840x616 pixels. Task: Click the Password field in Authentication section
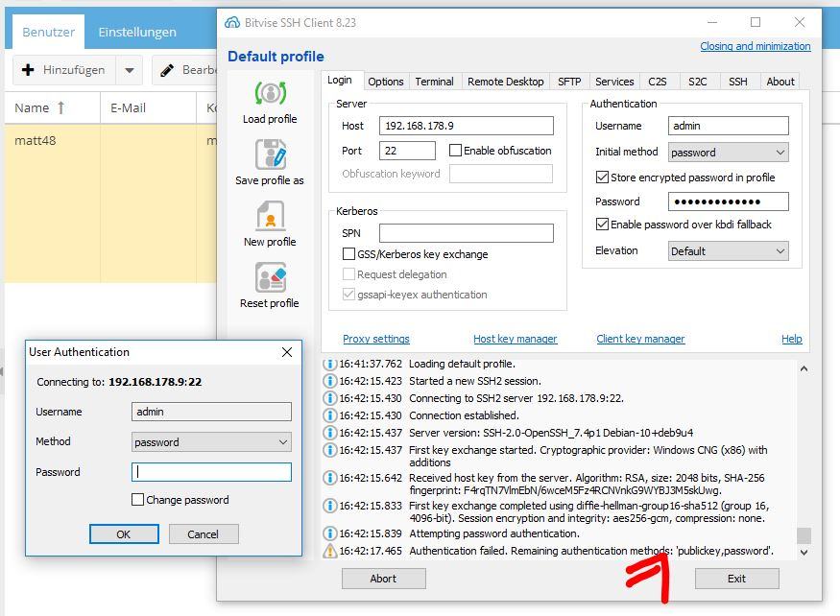(728, 201)
